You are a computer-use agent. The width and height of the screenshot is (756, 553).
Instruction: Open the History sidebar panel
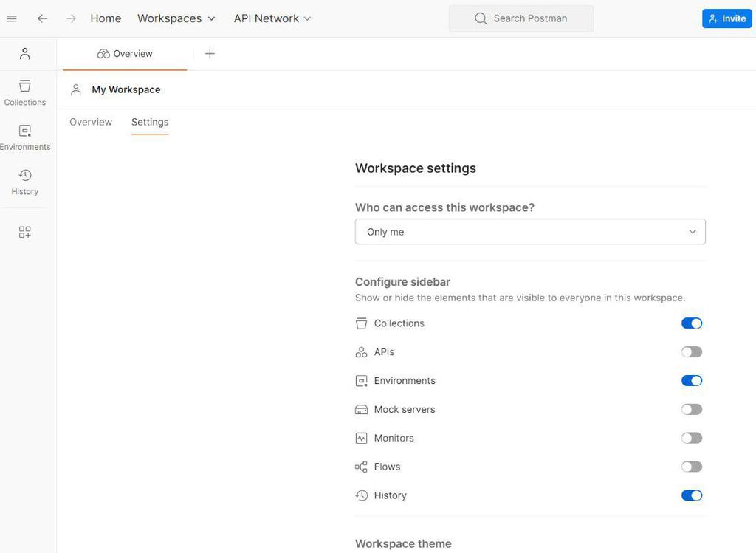(x=25, y=181)
